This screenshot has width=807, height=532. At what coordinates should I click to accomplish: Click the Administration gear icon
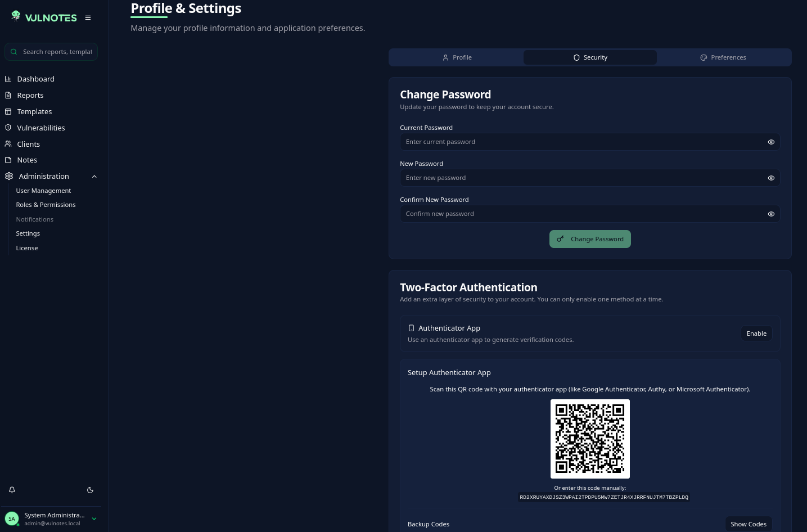pyautogui.click(x=9, y=177)
